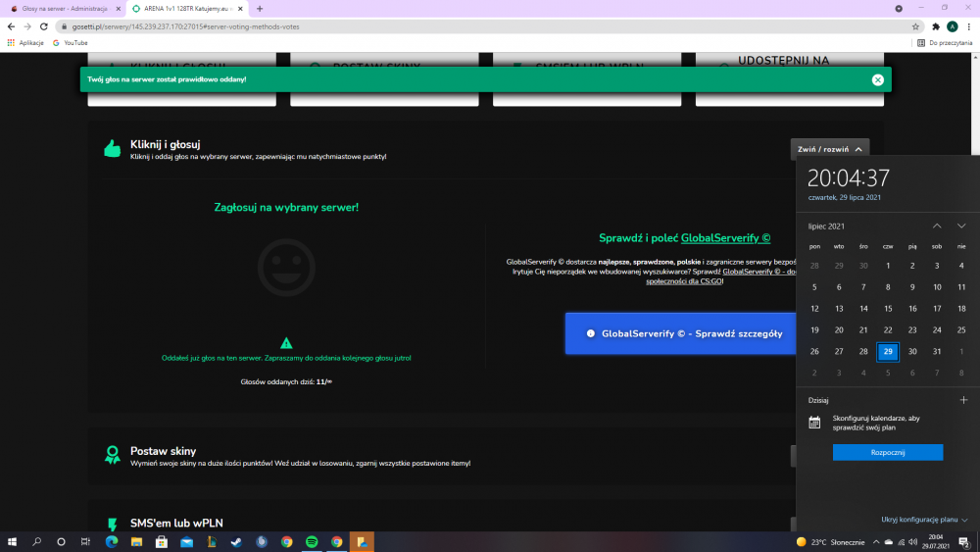This screenshot has width=980, height=552.
Task: Open the OneDrive cloud tray icon
Action: (x=888, y=542)
